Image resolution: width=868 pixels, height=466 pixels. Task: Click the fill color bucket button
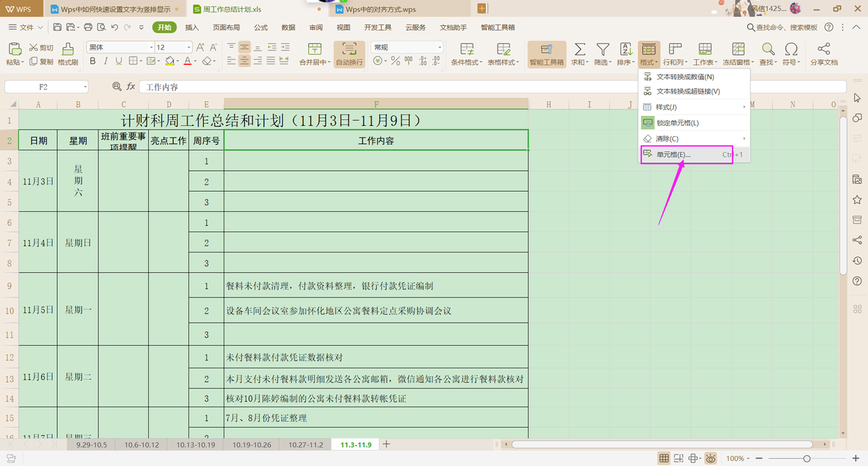point(169,62)
